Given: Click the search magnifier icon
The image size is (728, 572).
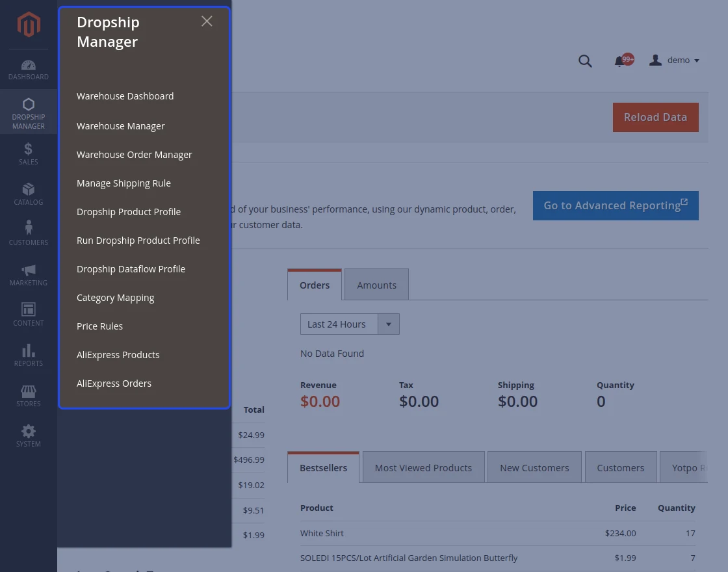Looking at the screenshot, I should [x=585, y=61].
